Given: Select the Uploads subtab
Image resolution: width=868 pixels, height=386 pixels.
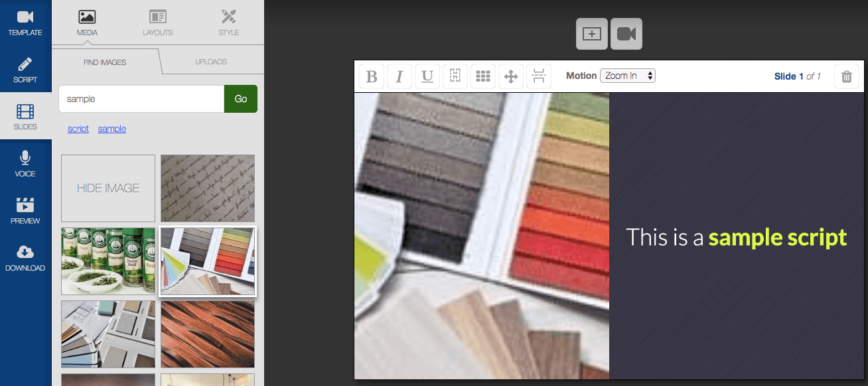Looking at the screenshot, I should tap(211, 62).
